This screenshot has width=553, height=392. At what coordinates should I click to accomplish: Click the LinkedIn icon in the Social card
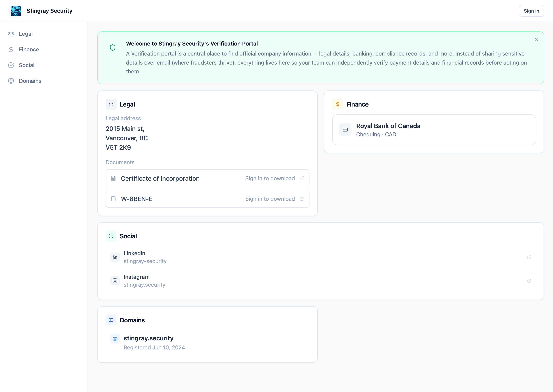click(115, 257)
